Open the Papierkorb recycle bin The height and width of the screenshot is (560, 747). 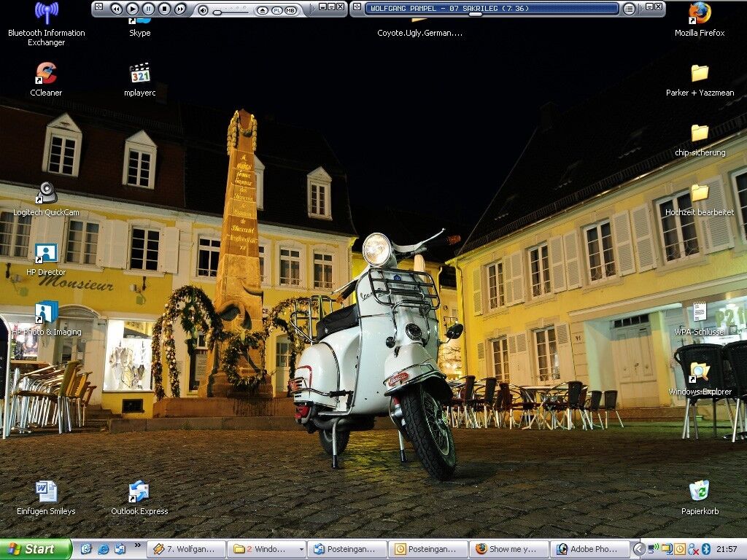pyautogui.click(x=699, y=491)
